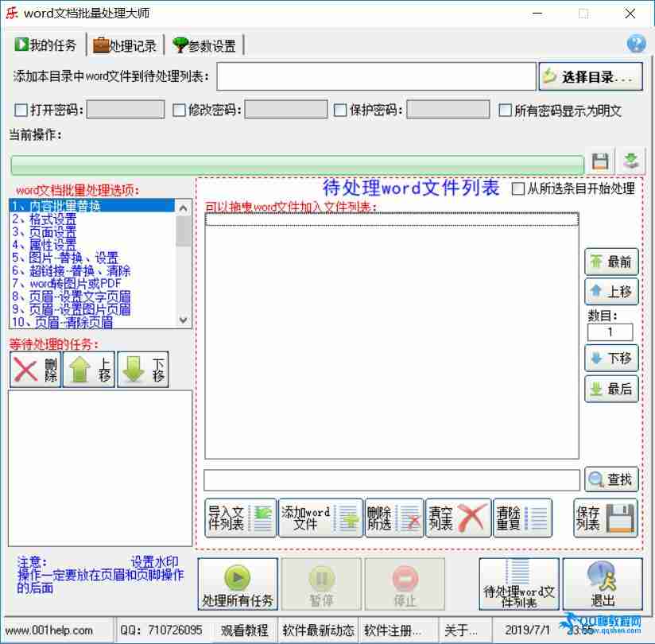Move file up with blue 上移 button
Image resolution: width=655 pixels, height=644 pixels.
coord(611,291)
